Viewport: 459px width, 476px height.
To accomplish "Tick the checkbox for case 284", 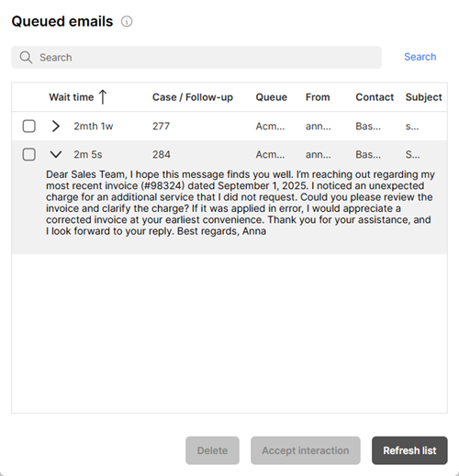I will (x=29, y=154).
